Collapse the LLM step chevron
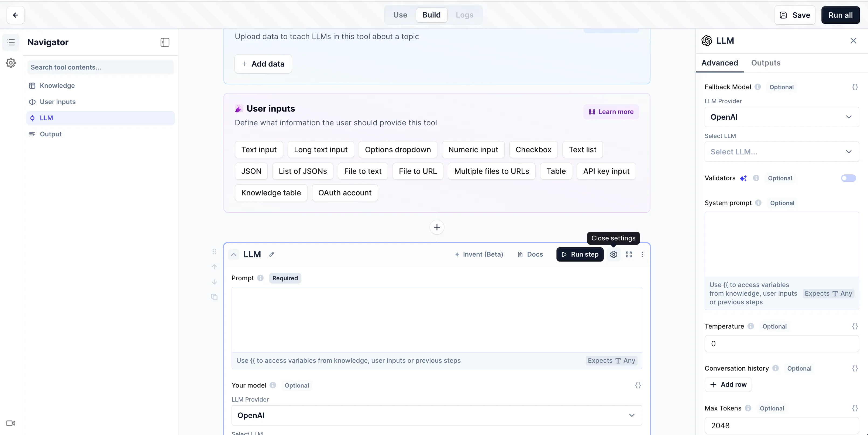The height and width of the screenshot is (435, 868). click(x=233, y=254)
